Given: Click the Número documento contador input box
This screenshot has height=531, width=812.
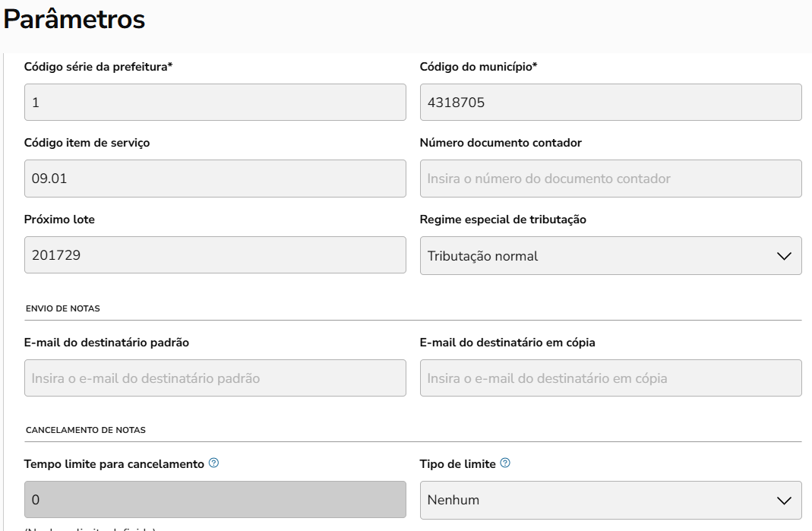Looking at the screenshot, I should tap(610, 179).
